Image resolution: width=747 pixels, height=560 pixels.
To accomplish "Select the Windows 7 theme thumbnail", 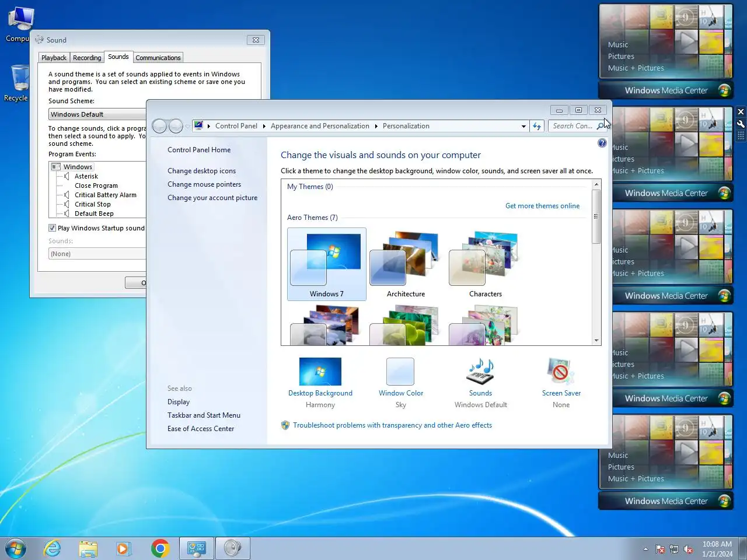I will click(x=327, y=264).
